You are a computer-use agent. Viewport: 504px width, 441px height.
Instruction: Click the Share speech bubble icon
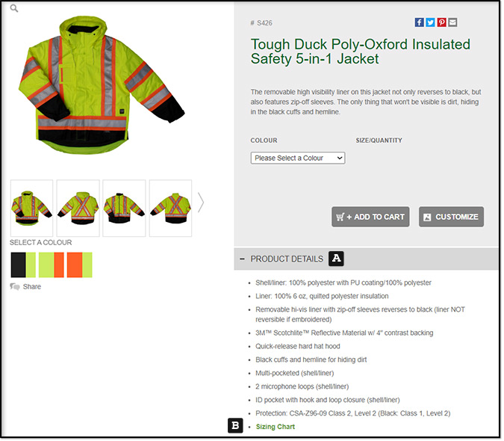pos(15,287)
